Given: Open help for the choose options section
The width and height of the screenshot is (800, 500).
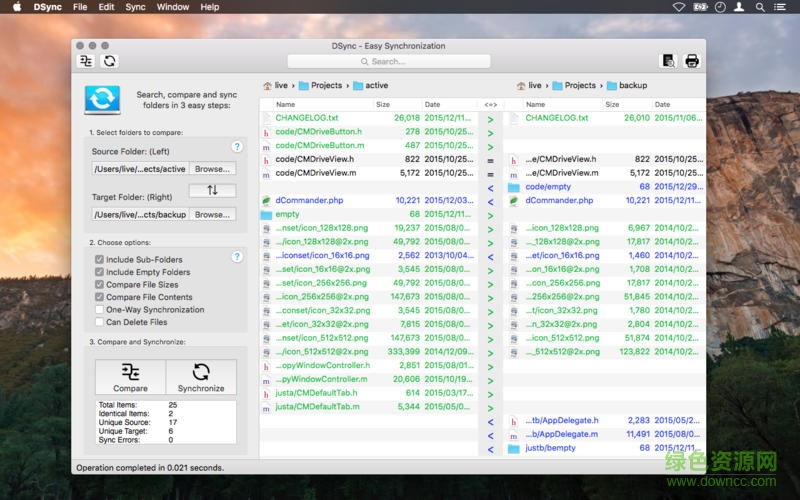Looking at the screenshot, I should point(237,256).
